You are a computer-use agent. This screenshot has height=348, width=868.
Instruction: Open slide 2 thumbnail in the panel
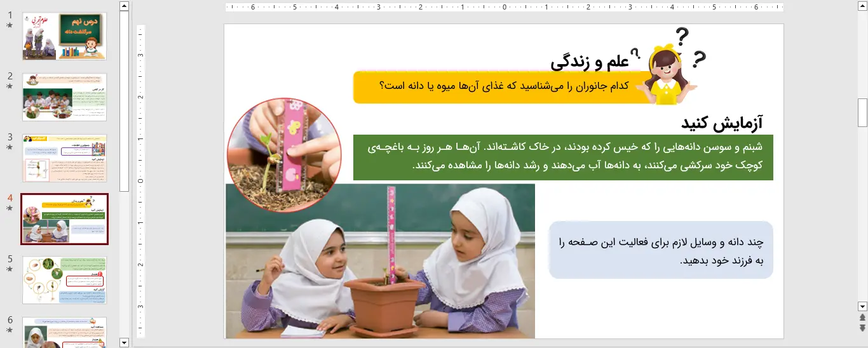coord(65,97)
